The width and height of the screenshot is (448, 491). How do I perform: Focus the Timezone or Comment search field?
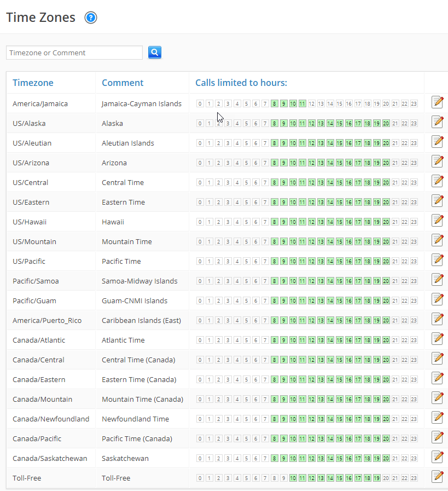coord(74,53)
